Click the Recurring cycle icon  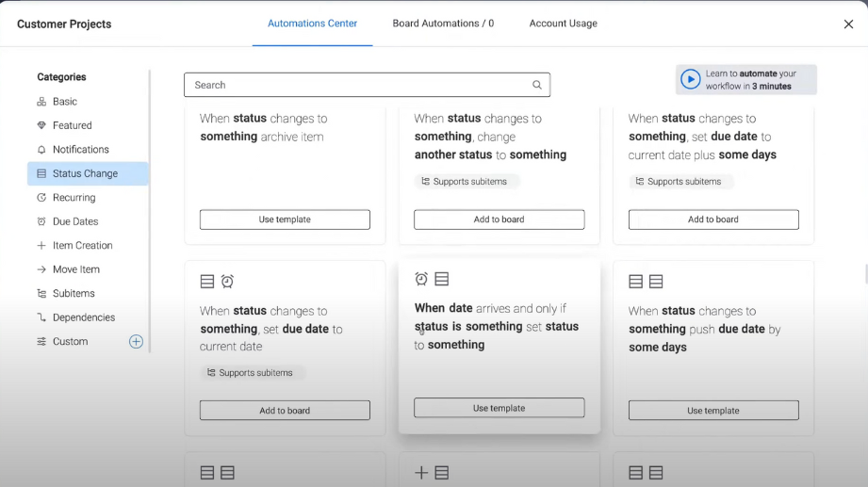tap(41, 198)
